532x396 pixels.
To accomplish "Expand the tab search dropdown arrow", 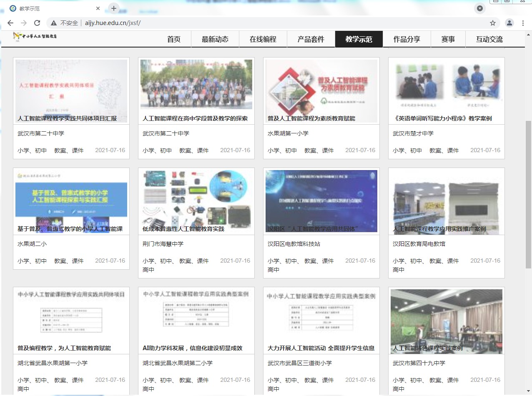I will point(480,8).
